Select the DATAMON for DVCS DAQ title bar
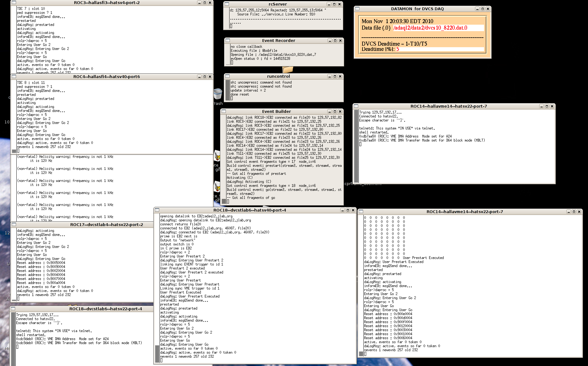588x366 pixels. (417, 9)
